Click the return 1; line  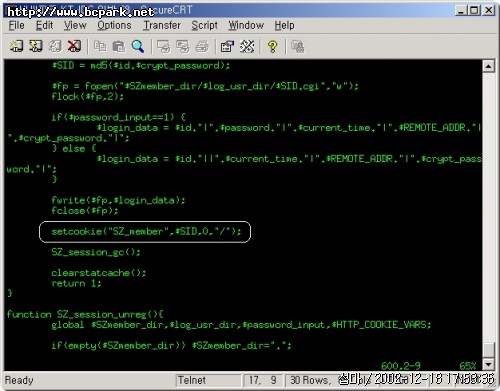76,283
